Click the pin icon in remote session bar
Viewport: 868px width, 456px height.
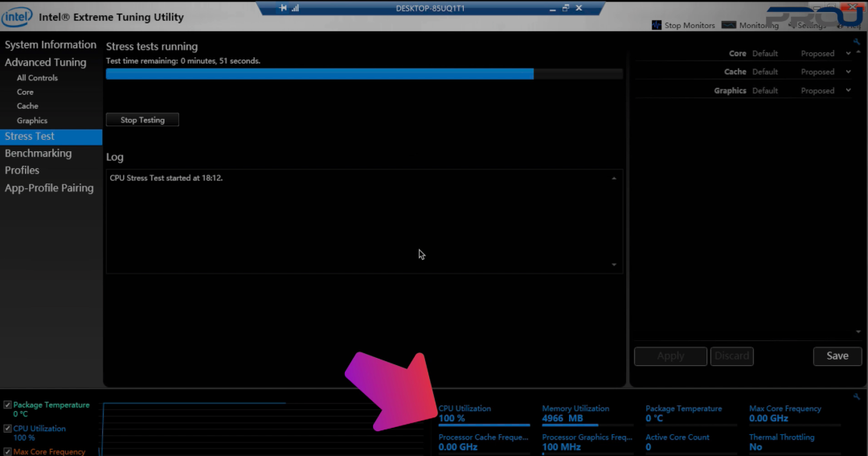click(x=283, y=8)
